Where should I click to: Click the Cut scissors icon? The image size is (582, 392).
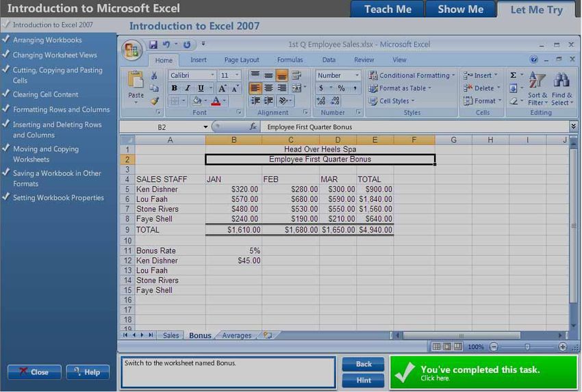(154, 76)
